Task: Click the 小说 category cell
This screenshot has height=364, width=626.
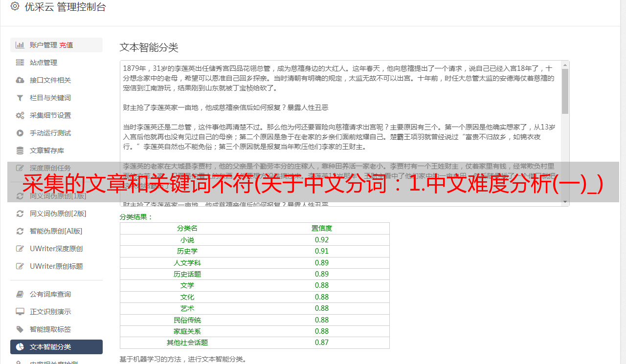Action: [187, 240]
